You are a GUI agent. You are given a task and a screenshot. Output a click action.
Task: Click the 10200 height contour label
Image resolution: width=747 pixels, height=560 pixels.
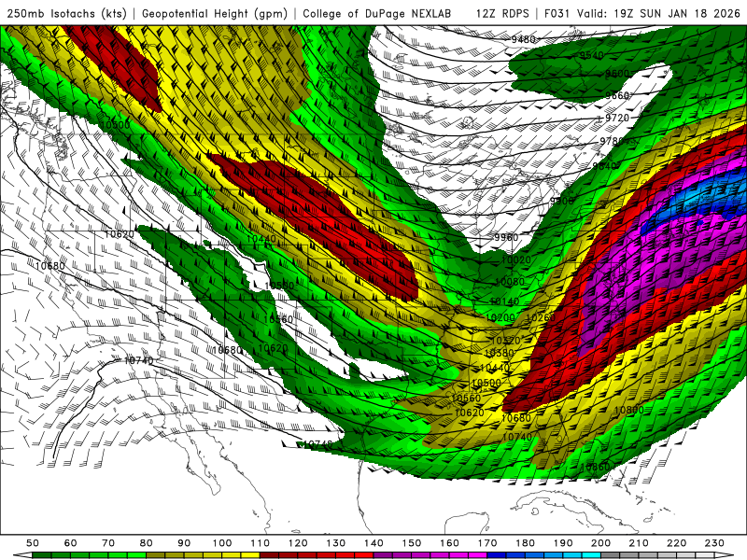click(500, 318)
